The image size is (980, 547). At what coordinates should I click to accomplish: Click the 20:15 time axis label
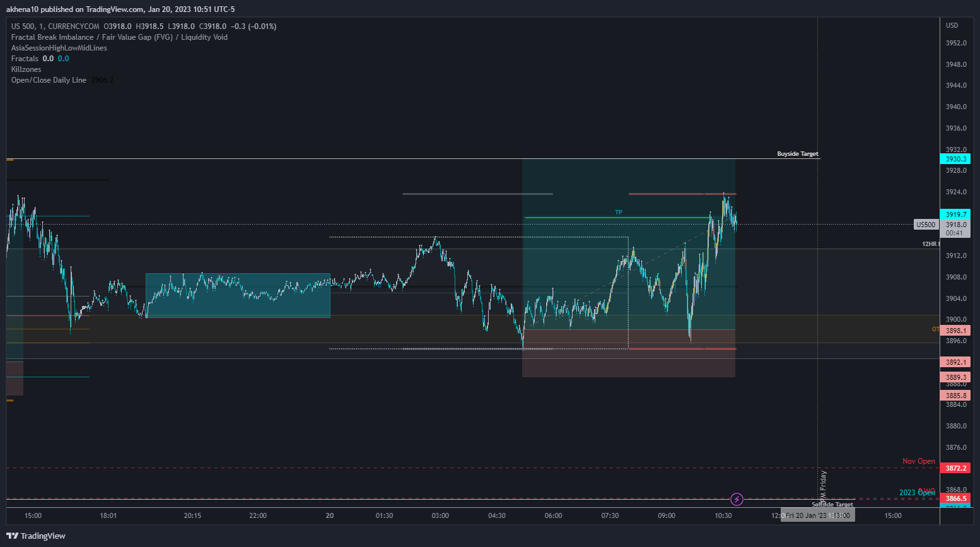[193, 515]
